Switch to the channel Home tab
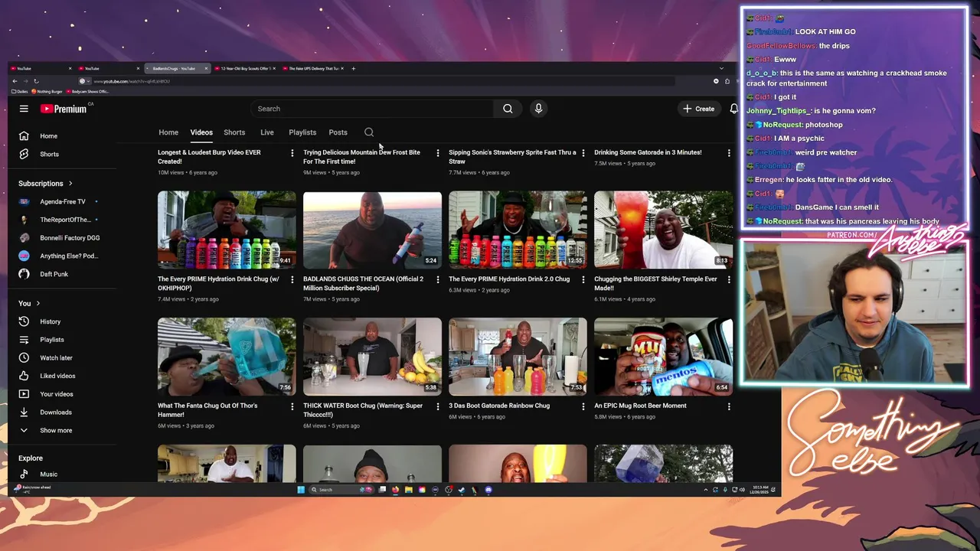Image resolution: width=980 pixels, height=551 pixels. (x=168, y=132)
